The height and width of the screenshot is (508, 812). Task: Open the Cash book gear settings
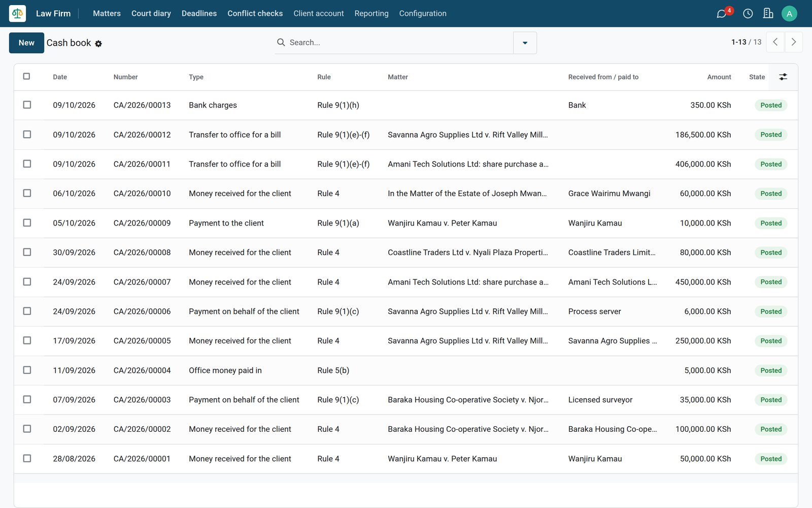click(98, 44)
